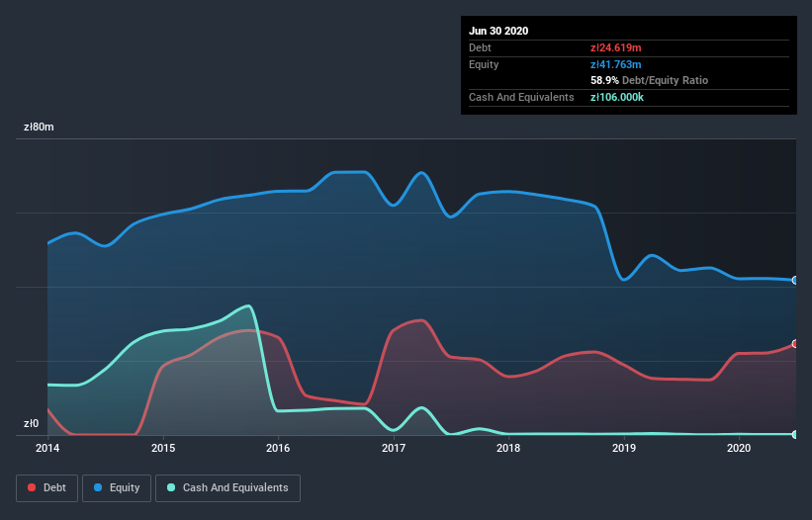
Task: Click the zł80m y-axis label
Action: coord(39,127)
